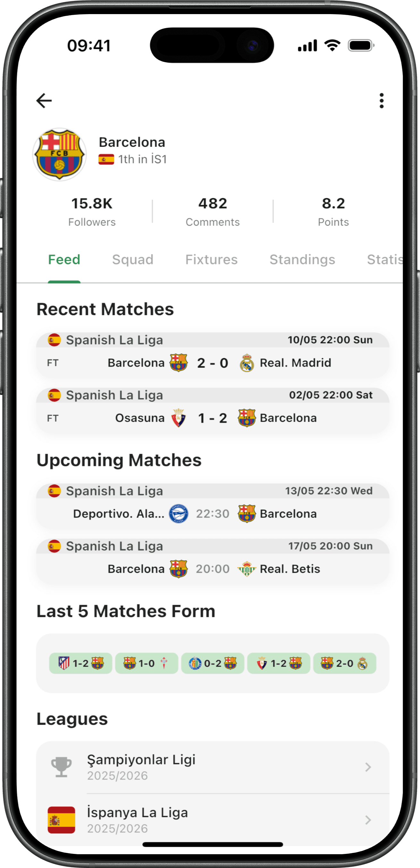420x868 pixels.
Task: Open the Barcelona 2 - 0 Real Madrid match
Action: 213,355
